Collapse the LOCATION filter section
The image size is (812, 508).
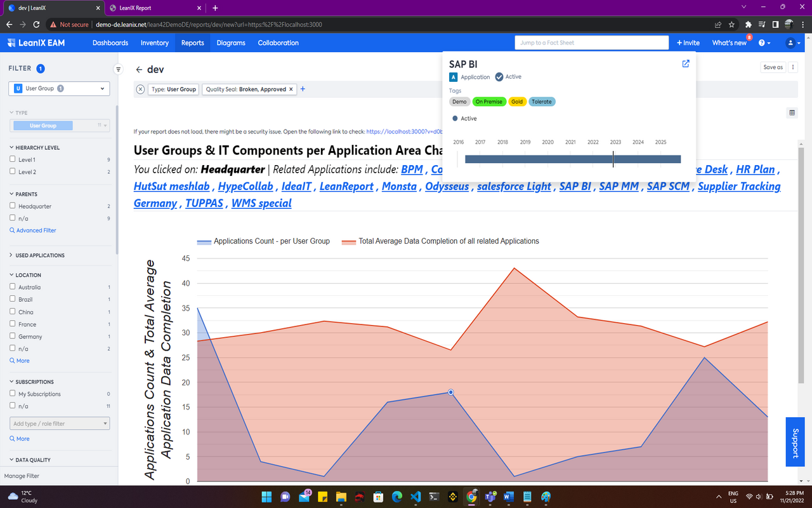25,275
